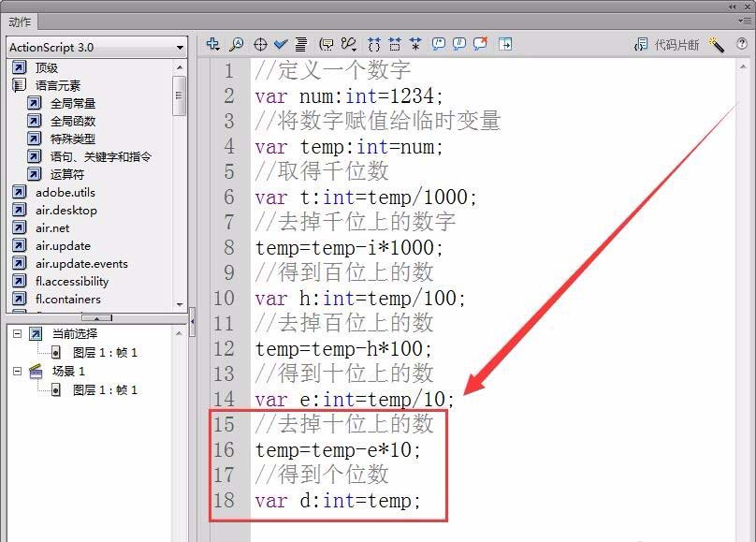Open the panel options menu icon
Image resolution: width=756 pixels, height=542 pixels.
745,21
